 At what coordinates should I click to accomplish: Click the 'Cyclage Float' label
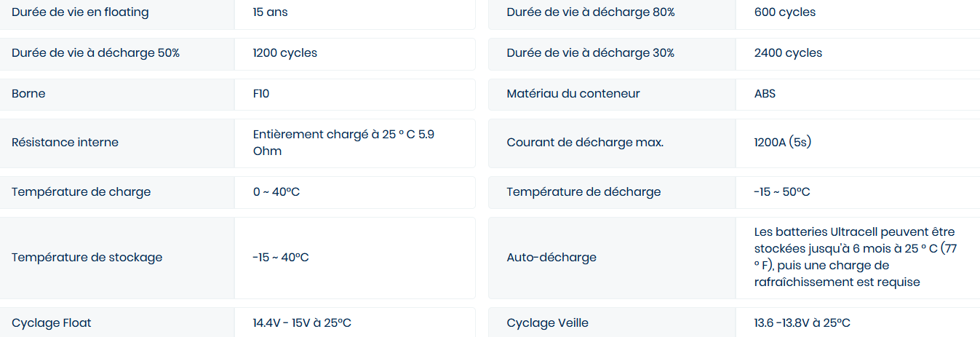click(x=51, y=323)
